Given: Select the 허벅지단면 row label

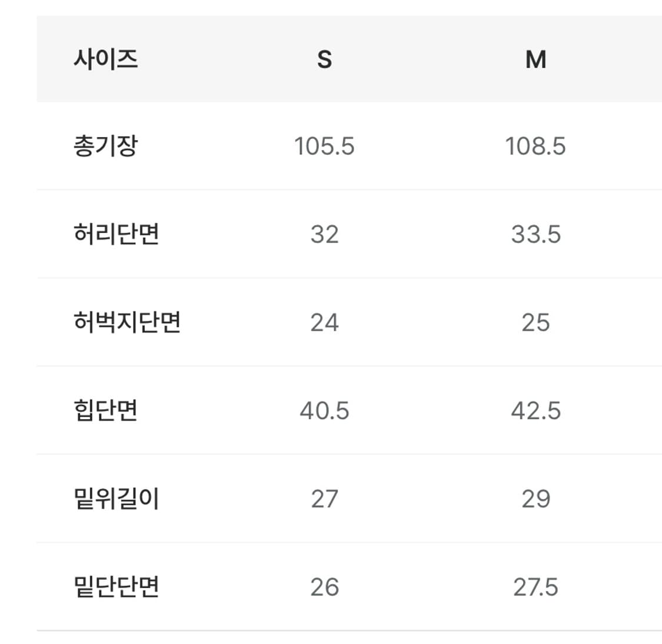Looking at the screenshot, I should click(x=127, y=322).
